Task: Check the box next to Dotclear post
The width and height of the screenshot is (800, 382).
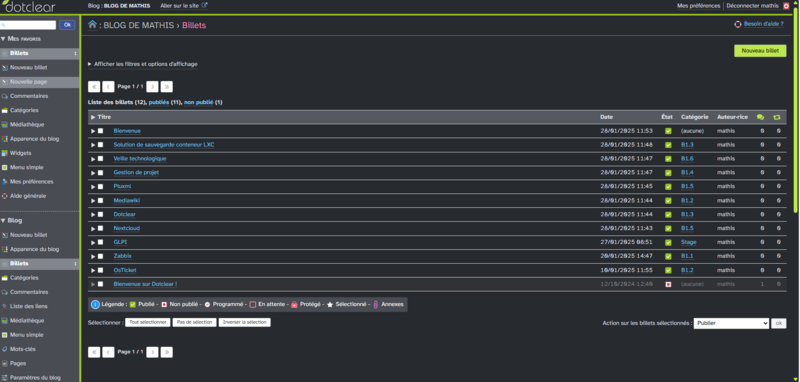Action: pos(101,214)
